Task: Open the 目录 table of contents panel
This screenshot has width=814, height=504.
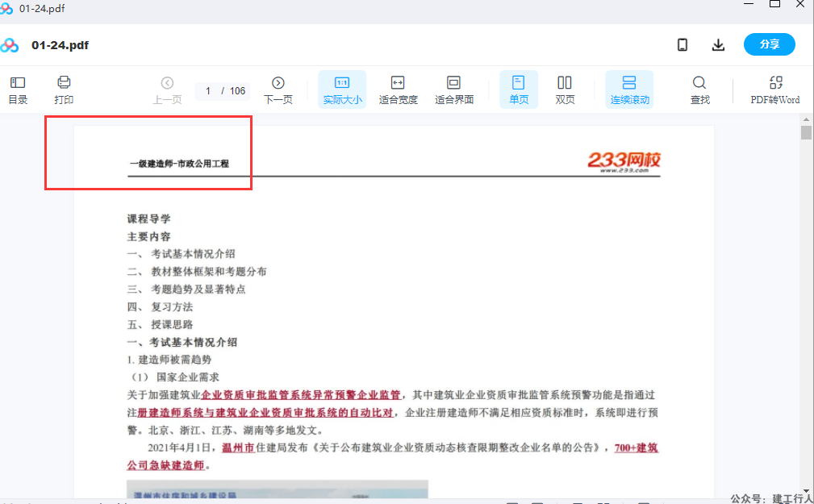Action: (18, 90)
